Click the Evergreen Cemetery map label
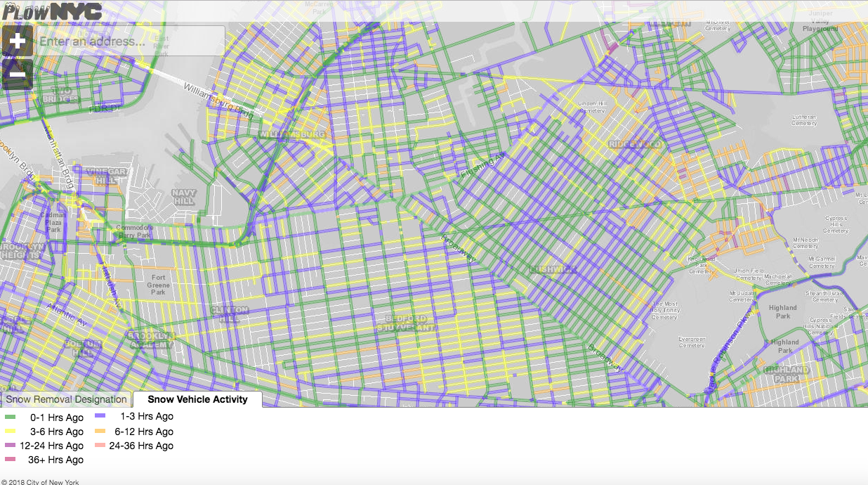The width and height of the screenshot is (868, 485). point(692,342)
